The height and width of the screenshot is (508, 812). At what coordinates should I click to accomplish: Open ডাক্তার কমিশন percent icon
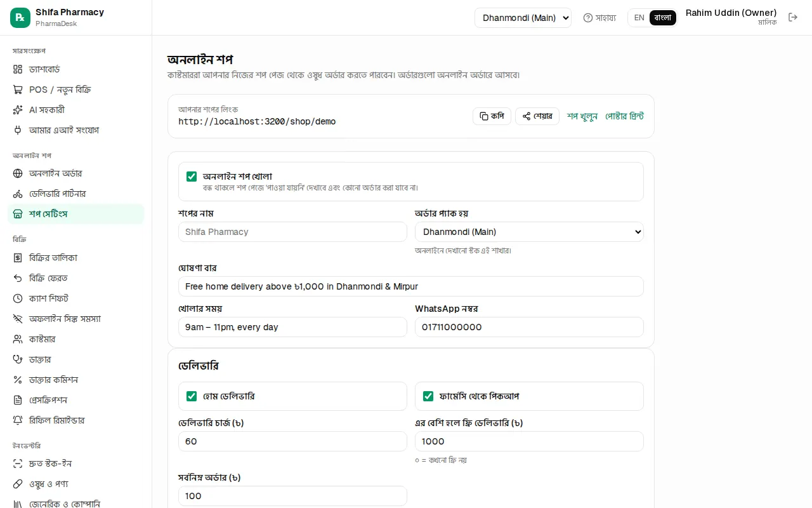[18, 380]
